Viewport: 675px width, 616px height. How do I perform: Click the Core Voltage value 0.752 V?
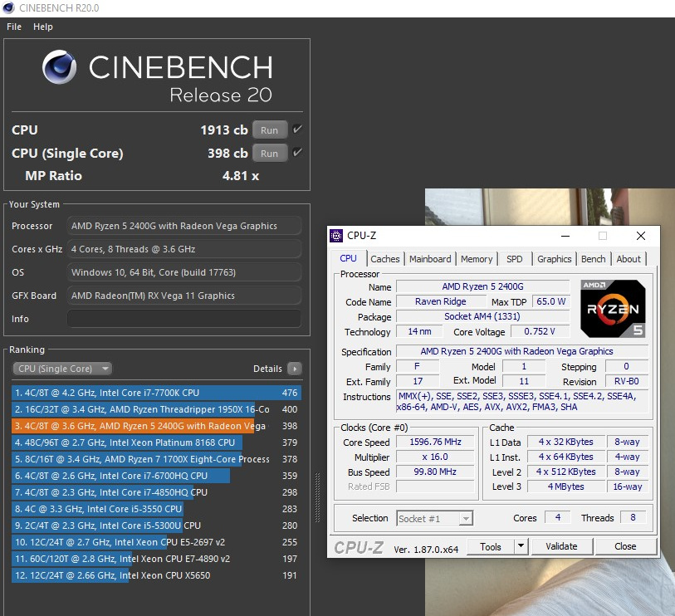pyautogui.click(x=540, y=331)
